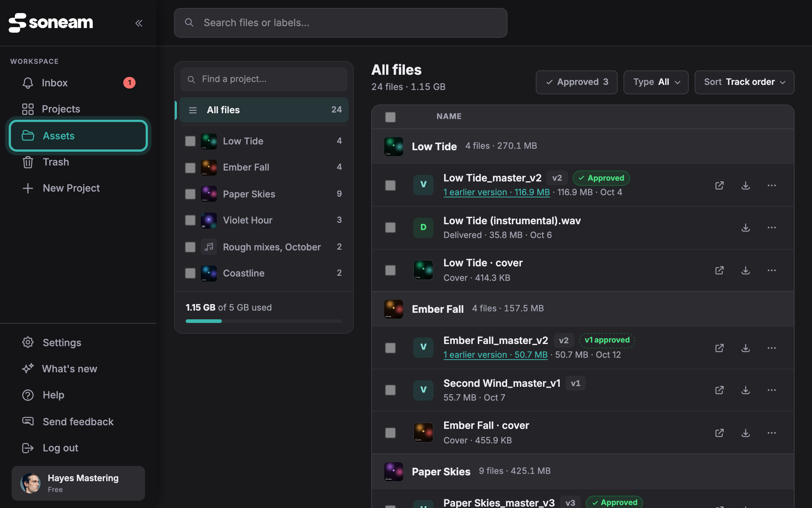Click the storage usage progress bar
Image resolution: width=812 pixels, height=508 pixels.
click(264, 321)
